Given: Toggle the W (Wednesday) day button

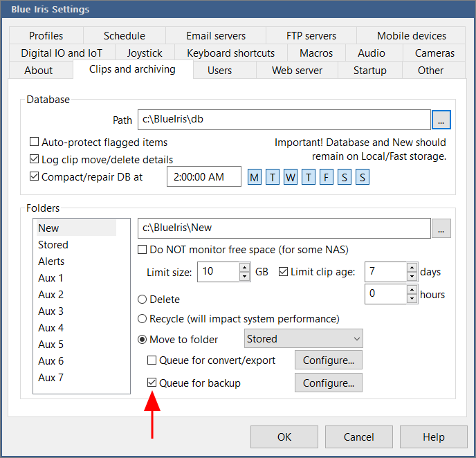Looking at the screenshot, I should (x=291, y=177).
